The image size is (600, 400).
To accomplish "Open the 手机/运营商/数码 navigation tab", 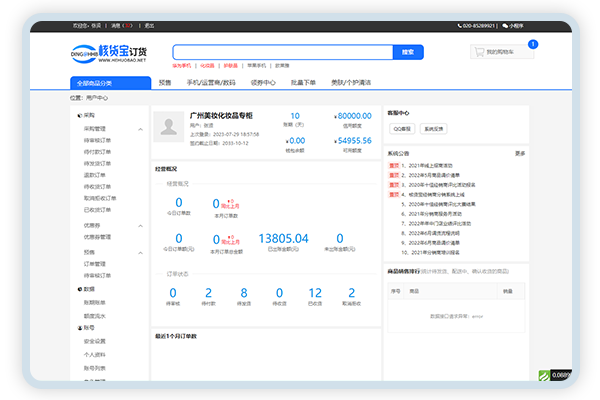I will click(x=211, y=82).
